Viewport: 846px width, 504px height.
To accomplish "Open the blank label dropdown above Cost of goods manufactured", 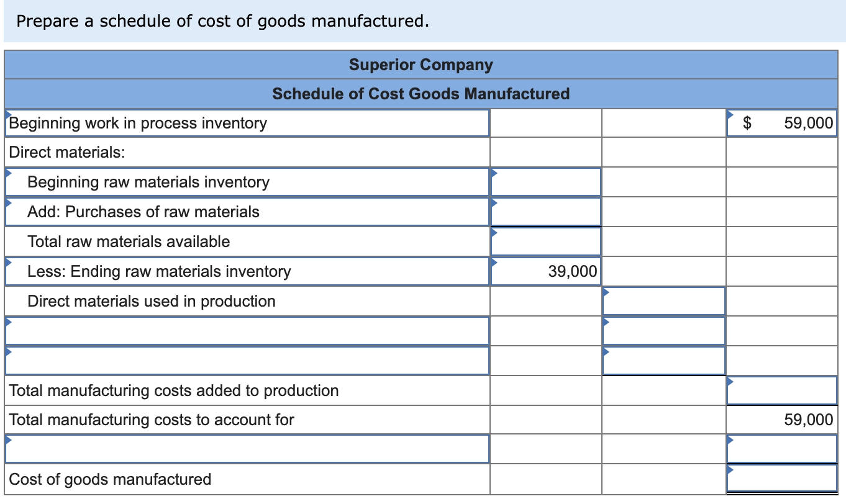I will (x=247, y=449).
